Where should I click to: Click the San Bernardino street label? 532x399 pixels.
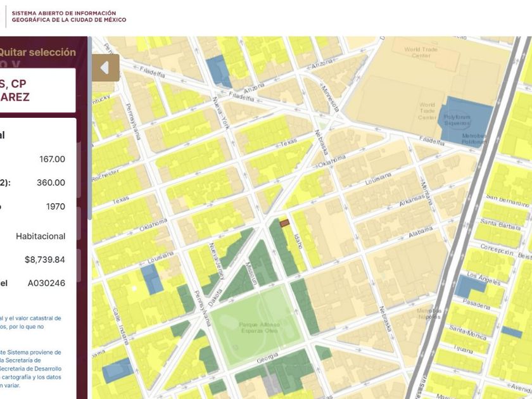point(507,201)
